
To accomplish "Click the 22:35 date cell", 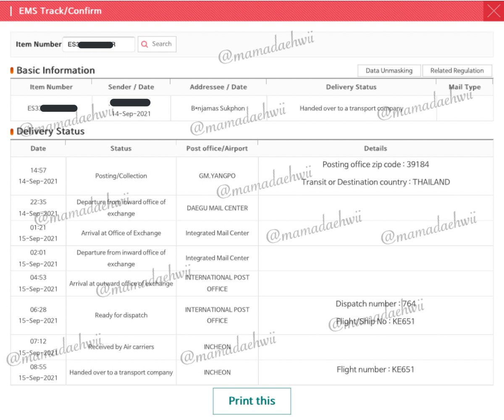I will 38,208.
